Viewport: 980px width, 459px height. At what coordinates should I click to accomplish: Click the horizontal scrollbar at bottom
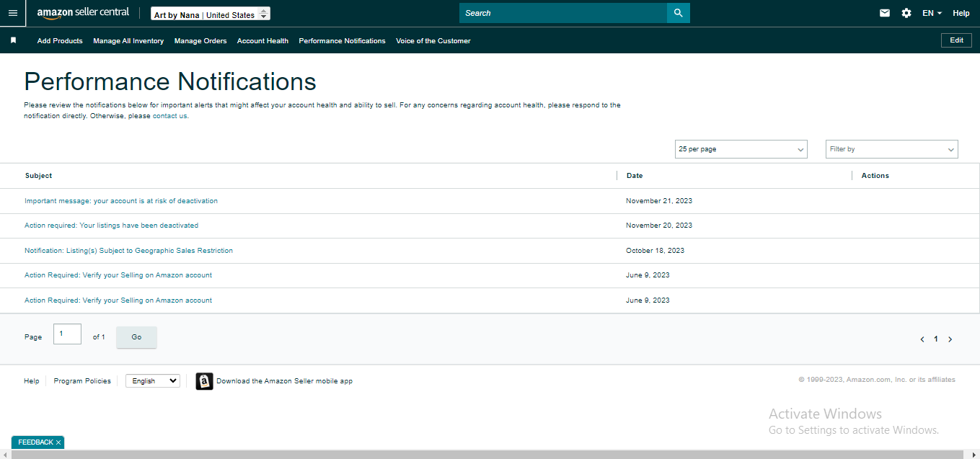(x=487, y=455)
